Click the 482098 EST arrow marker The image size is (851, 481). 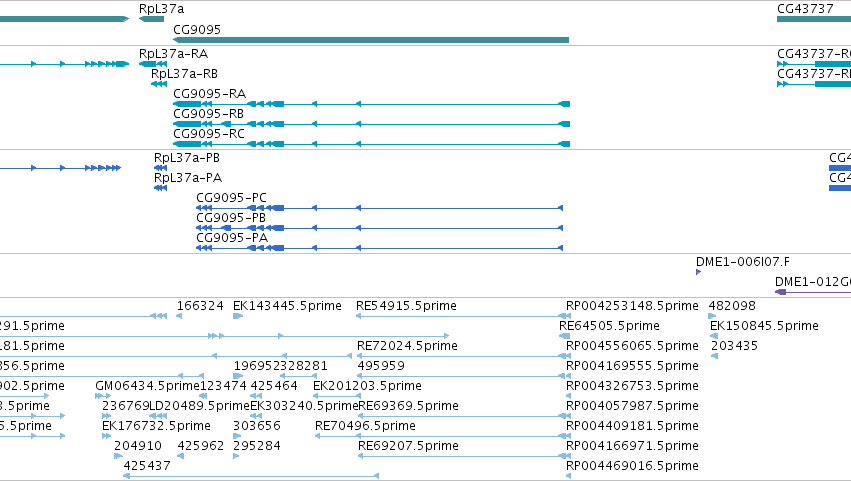712,316
